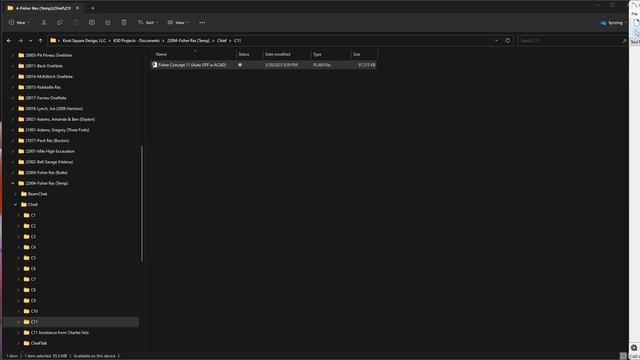Click the search magnifier icon
The width and height of the screenshot is (640, 360).
624,41
